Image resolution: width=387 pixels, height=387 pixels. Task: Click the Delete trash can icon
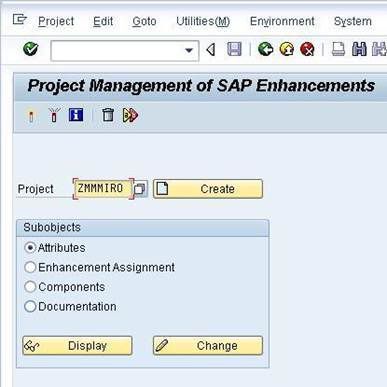click(108, 115)
